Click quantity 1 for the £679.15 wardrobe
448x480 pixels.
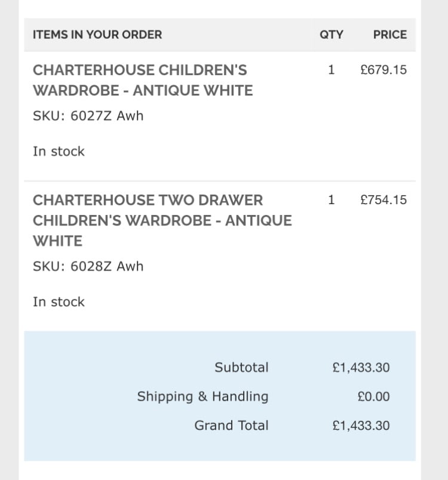coord(332,70)
